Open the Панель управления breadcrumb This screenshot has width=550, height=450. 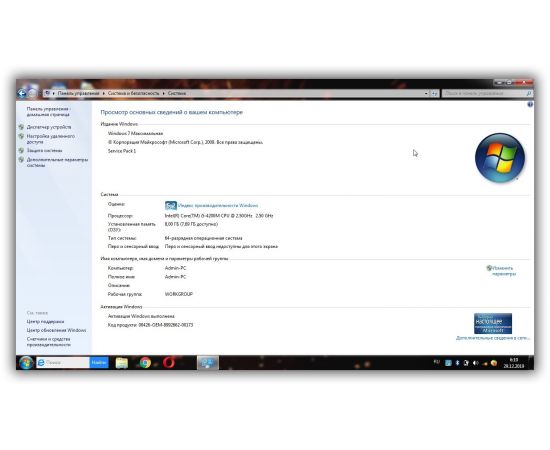78,93
